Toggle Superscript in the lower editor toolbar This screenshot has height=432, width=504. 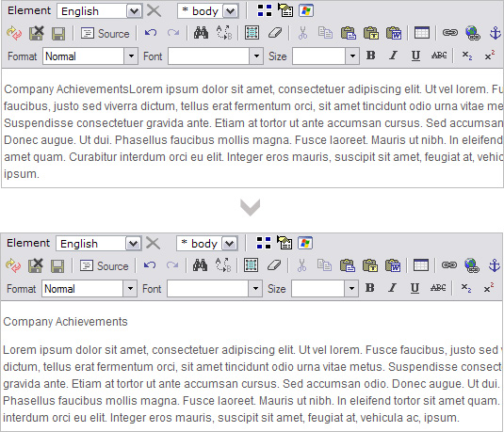point(489,288)
